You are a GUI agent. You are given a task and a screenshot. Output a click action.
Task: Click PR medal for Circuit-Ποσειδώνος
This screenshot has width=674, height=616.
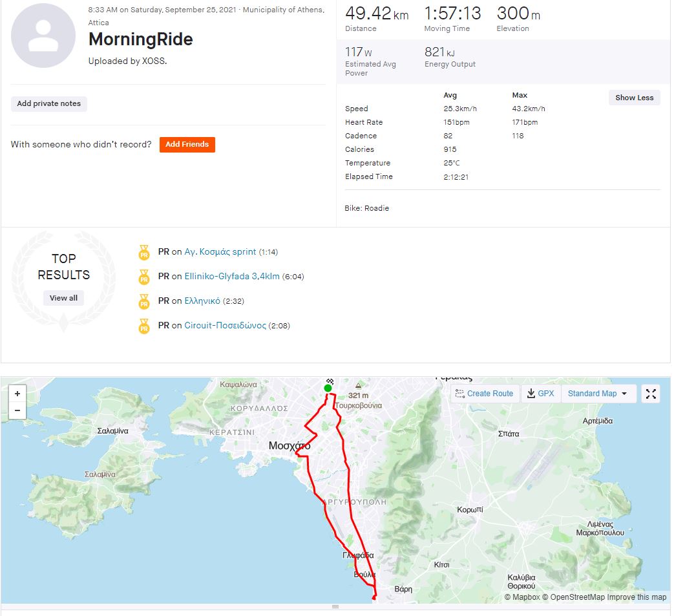144,326
